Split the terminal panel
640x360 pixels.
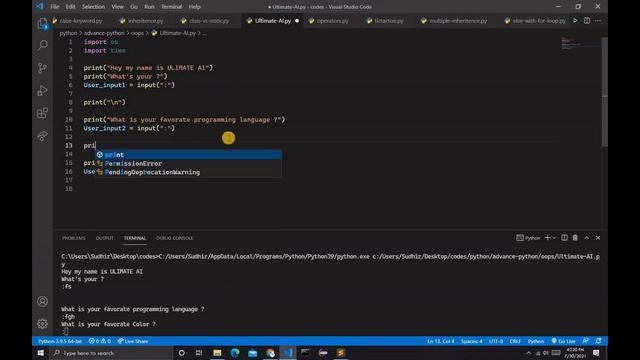coord(564,238)
